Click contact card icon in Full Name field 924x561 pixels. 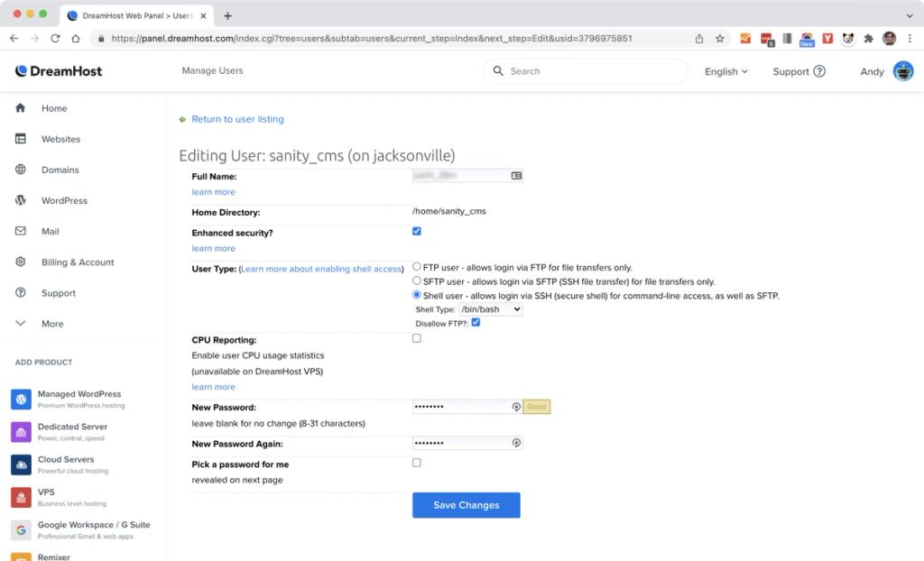point(516,176)
